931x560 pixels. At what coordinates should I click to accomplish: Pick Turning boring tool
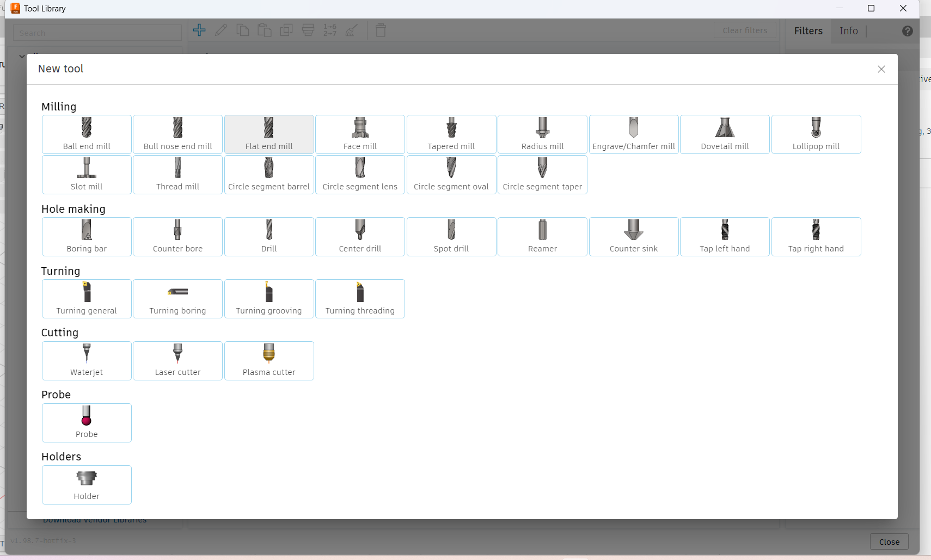tap(177, 299)
